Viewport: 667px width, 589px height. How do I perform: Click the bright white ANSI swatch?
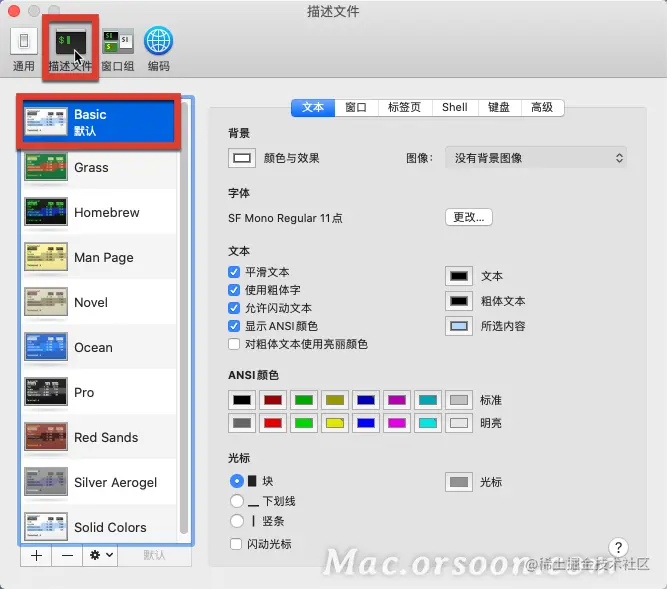[x=459, y=423]
